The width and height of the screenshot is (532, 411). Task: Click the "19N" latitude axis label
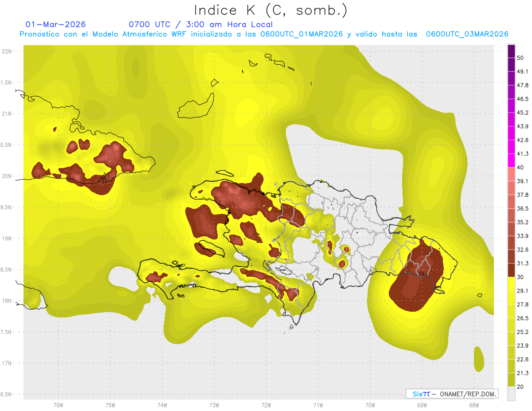6,239
